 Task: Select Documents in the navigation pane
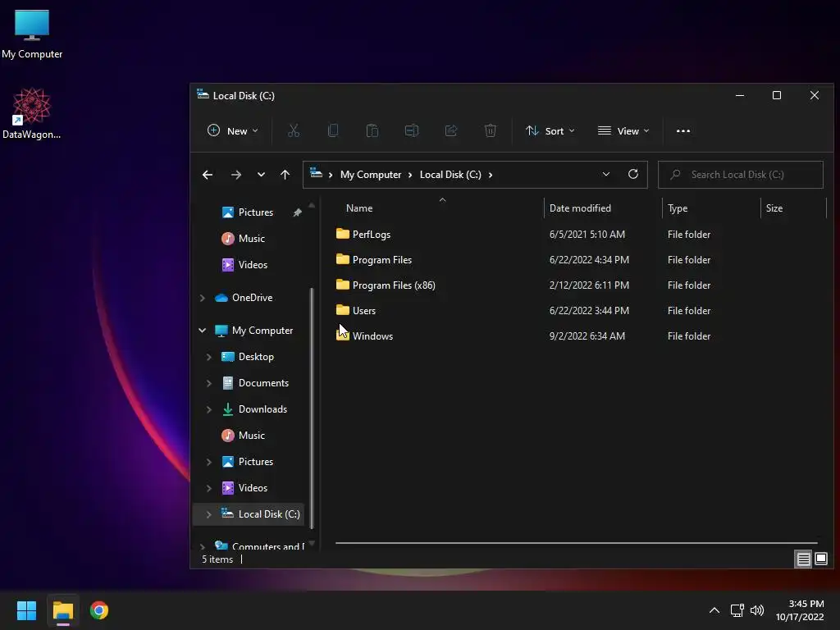tap(263, 382)
